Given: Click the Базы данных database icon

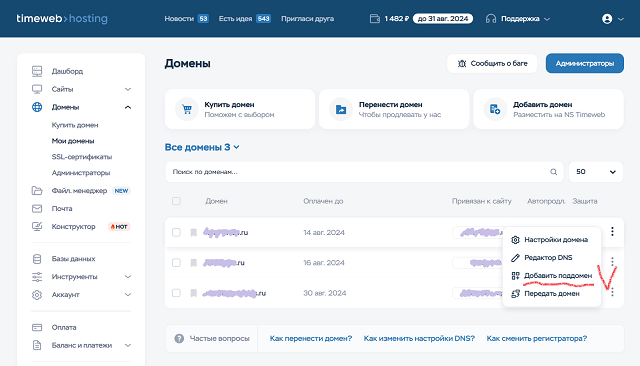Looking at the screenshot, I should [x=37, y=259].
